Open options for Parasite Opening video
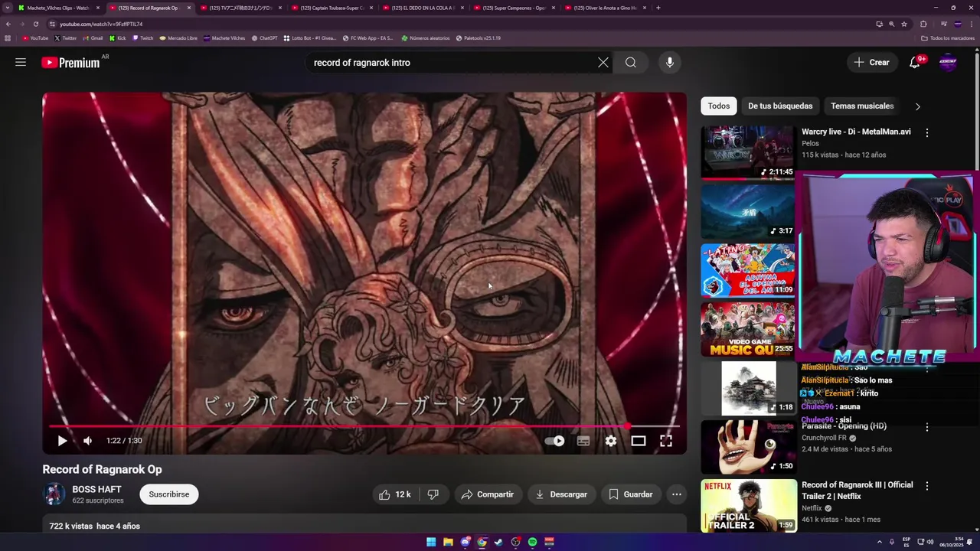The width and height of the screenshot is (980, 551). [x=926, y=427]
